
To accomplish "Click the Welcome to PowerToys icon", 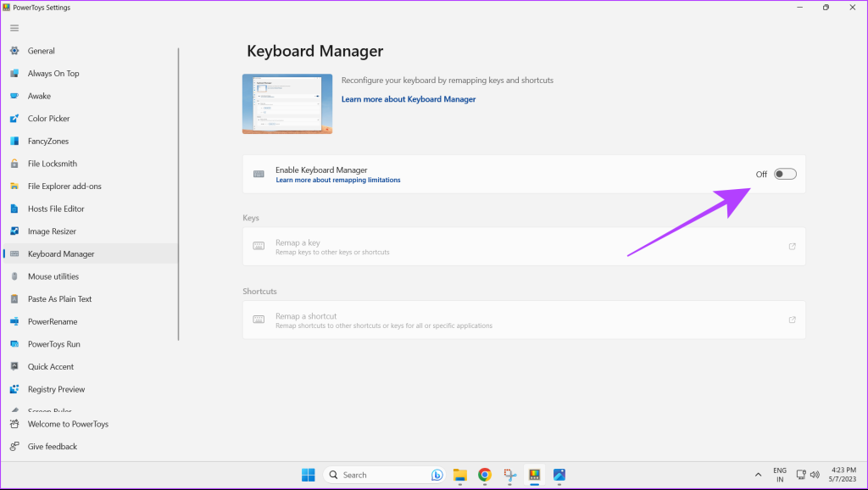I will 14,424.
